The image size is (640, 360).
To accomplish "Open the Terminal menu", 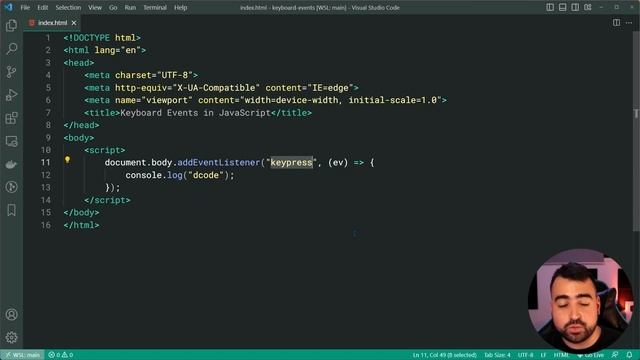I will 155,7.
